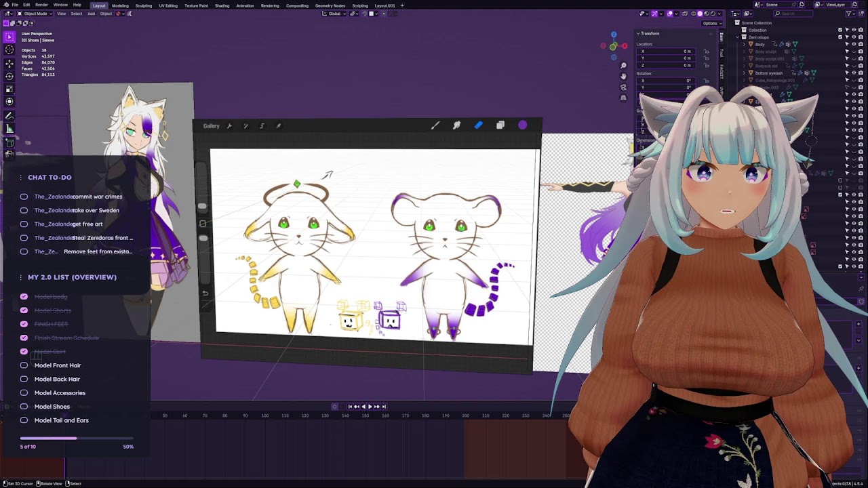Lock the Location X axis
868x488 pixels.
tap(707, 52)
